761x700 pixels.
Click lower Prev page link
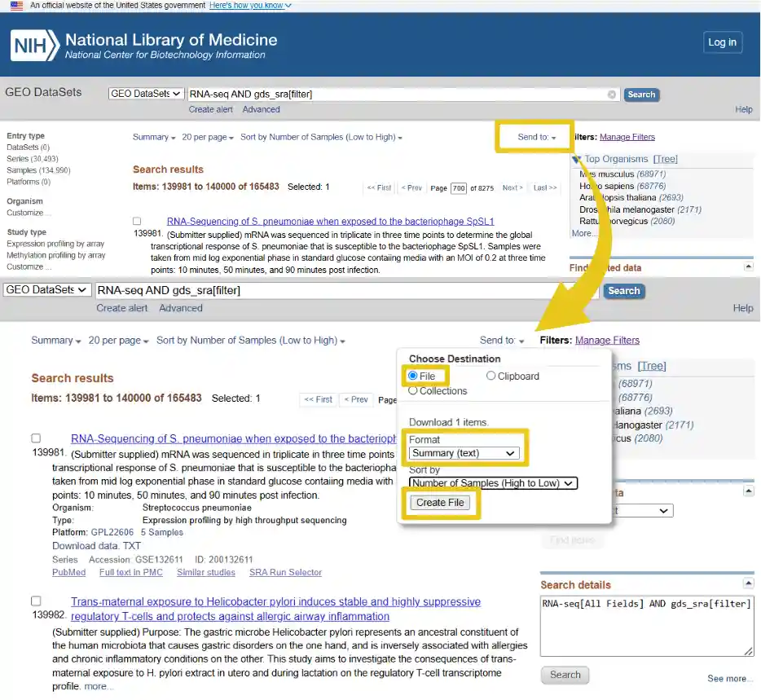click(356, 399)
